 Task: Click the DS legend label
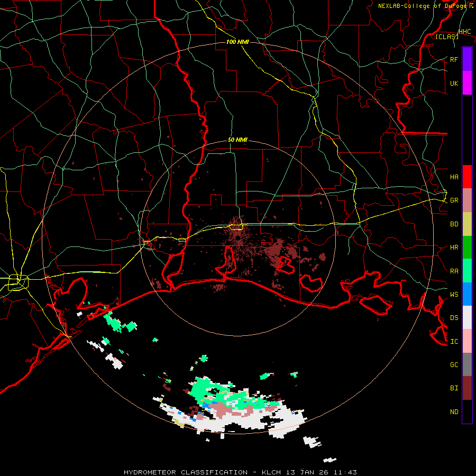pos(454,318)
